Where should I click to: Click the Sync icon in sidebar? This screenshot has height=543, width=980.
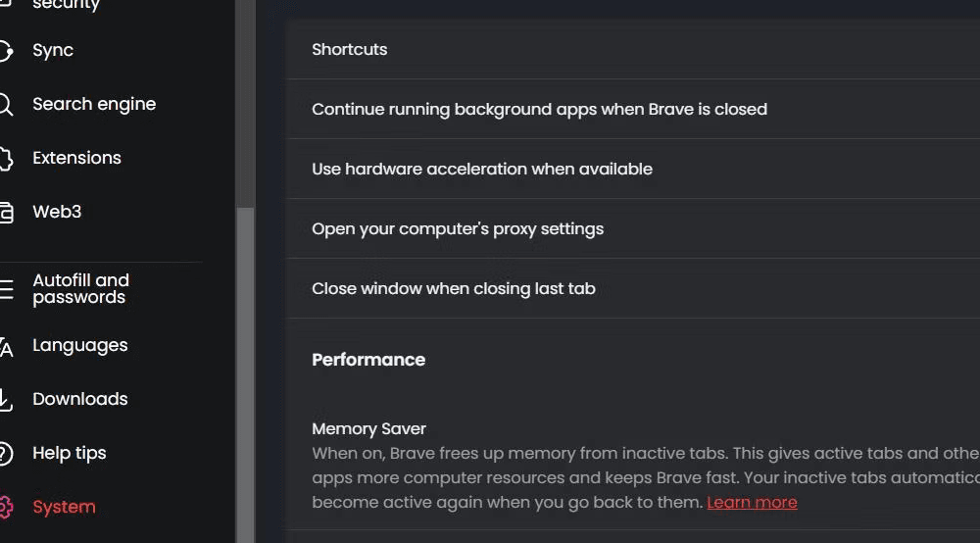click(5, 51)
